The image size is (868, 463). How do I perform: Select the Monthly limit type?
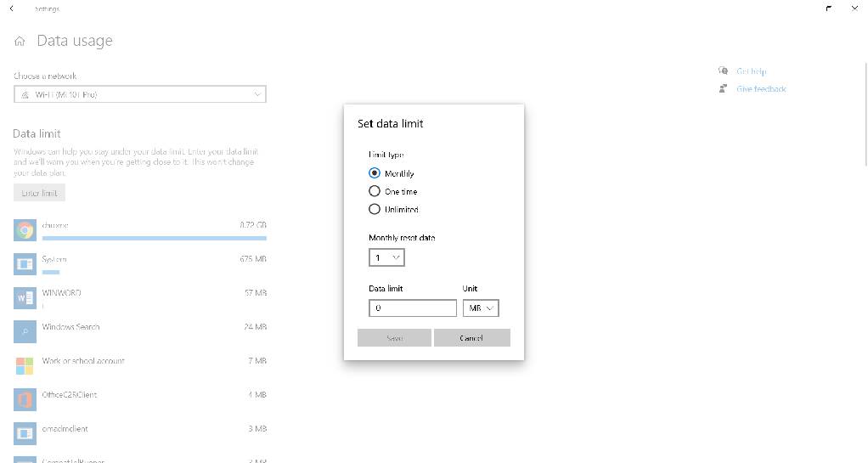[x=375, y=173]
